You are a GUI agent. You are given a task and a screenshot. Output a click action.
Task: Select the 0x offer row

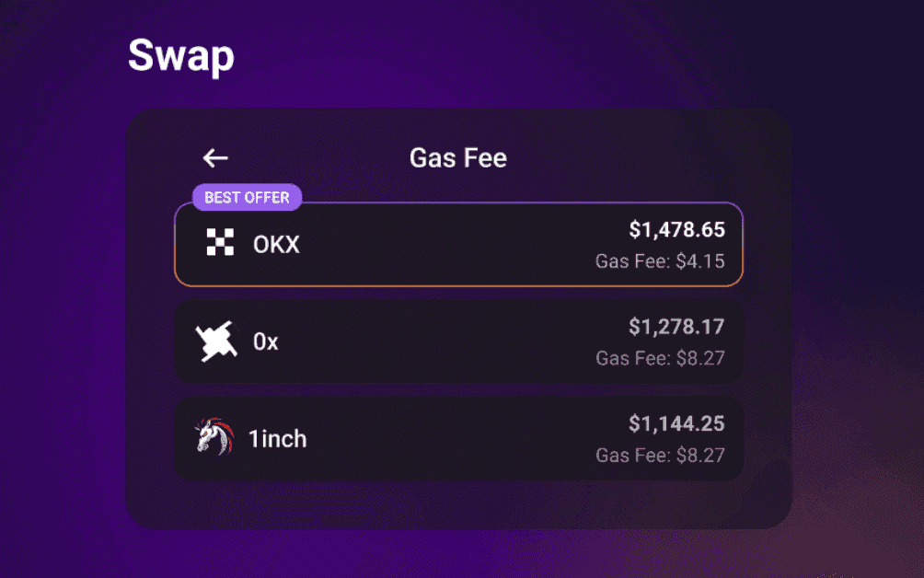pyautogui.click(x=458, y=341)
